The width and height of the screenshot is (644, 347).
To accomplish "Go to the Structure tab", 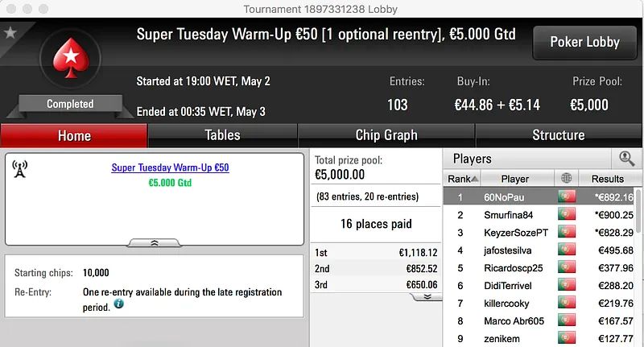I will pos(558,135).
